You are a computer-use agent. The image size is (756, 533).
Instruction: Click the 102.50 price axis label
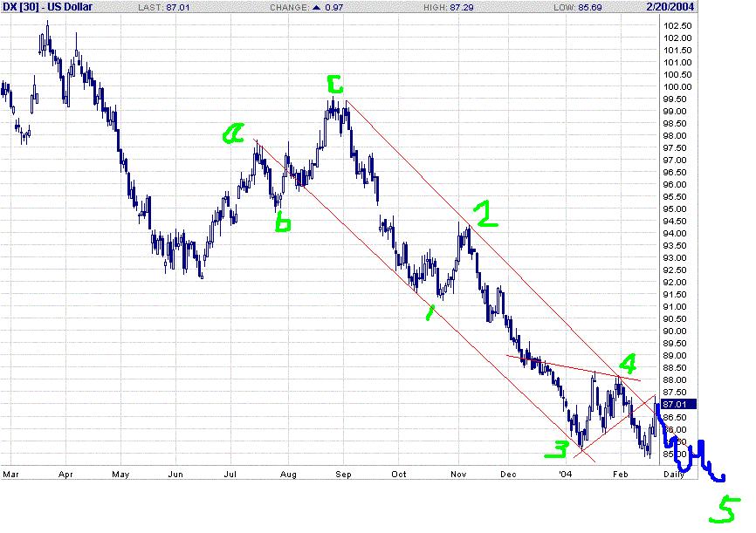tap(677, 25)
